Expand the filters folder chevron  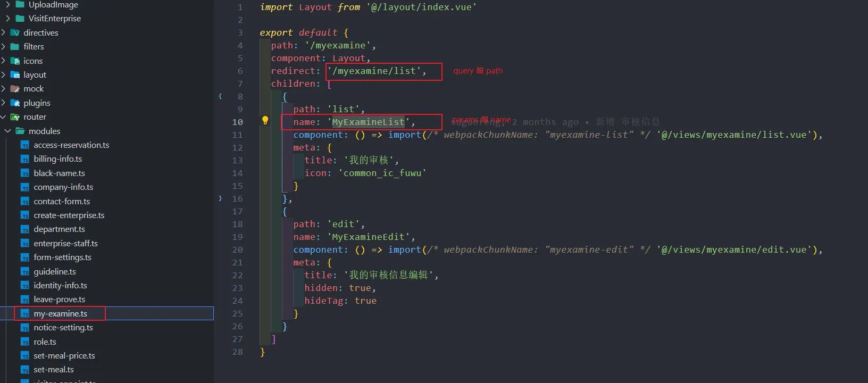click(4, 47)
